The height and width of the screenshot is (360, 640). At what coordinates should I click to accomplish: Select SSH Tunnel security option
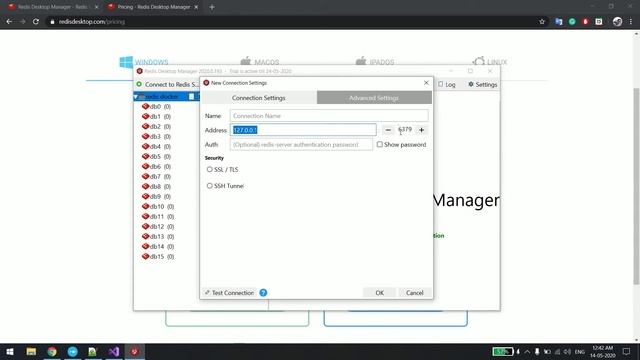click(209, 186)
